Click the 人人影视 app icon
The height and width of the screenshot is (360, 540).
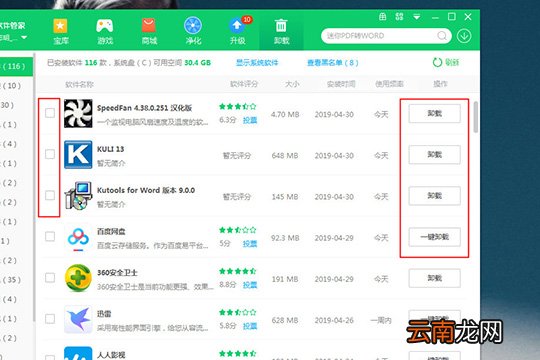(x=78, y=353)
